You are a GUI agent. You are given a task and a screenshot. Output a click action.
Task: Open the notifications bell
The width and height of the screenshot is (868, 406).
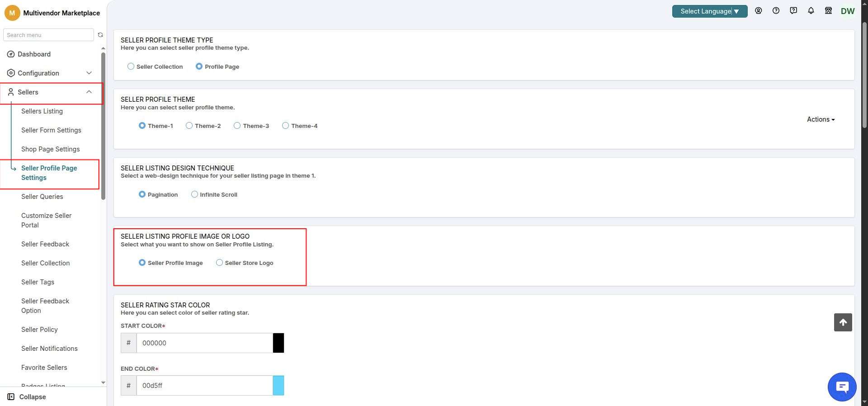[x=811, y=11]
